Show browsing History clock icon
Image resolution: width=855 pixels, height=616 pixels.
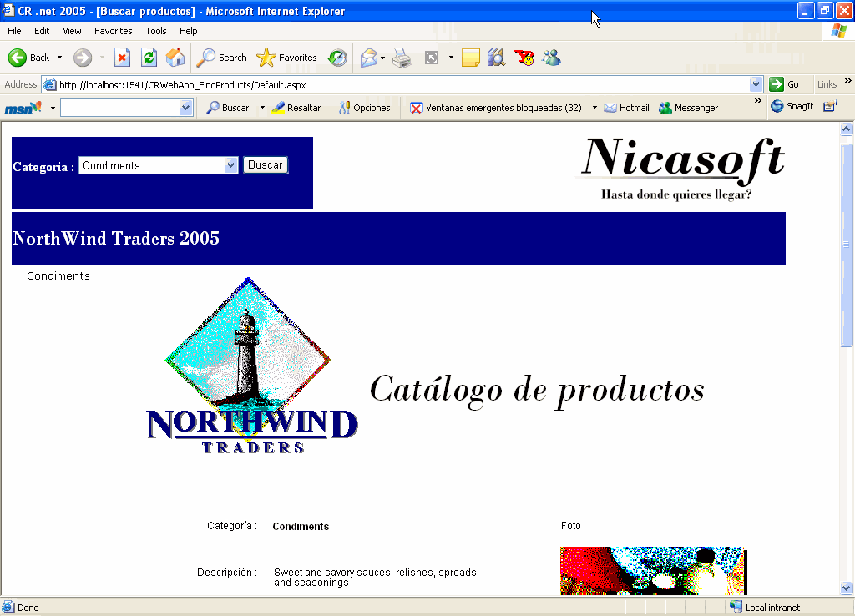(337, 58)
